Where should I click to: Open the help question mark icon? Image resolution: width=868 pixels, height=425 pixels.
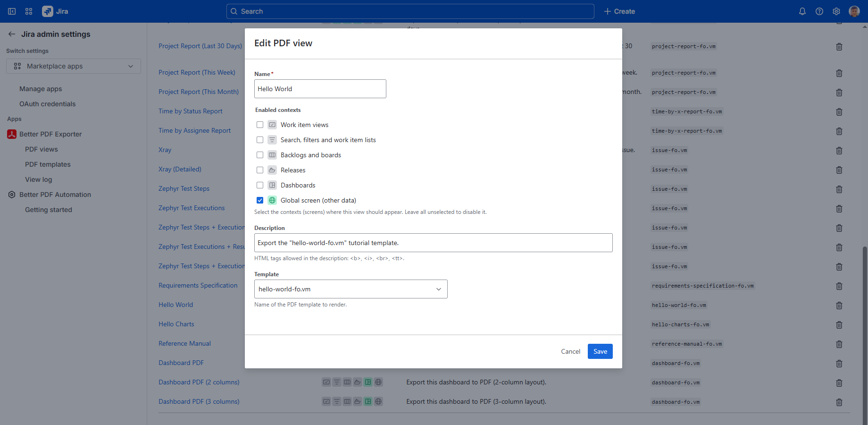[x=819, y=11]
